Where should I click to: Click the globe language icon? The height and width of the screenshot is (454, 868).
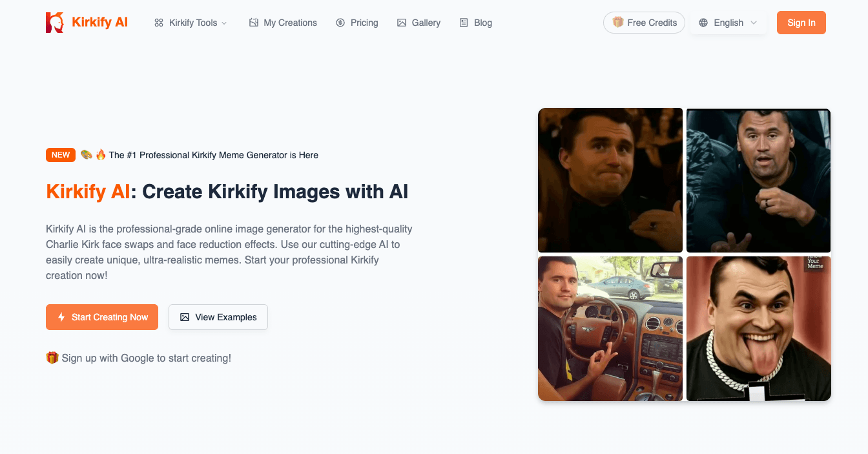703,23
